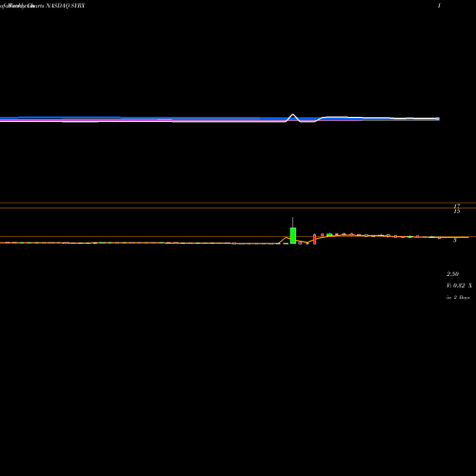
Task: Click the price axis label 2.50
Action: (x=452, y=274)
